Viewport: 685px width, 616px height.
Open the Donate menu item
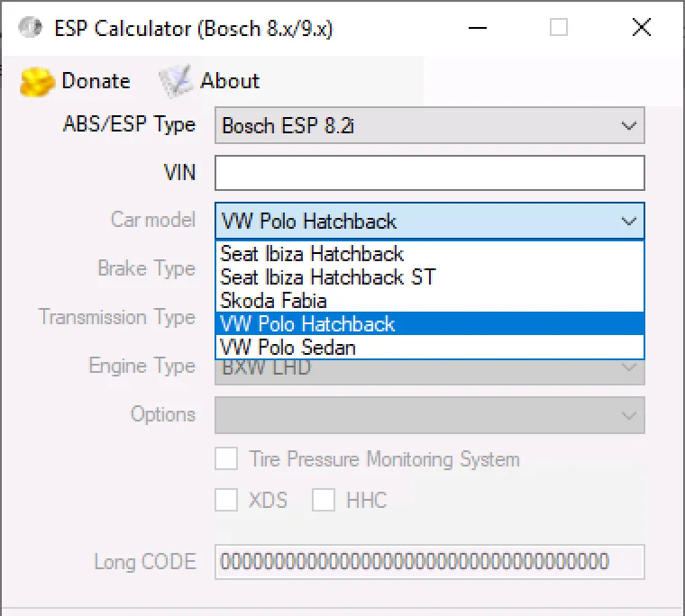[76, 81]
